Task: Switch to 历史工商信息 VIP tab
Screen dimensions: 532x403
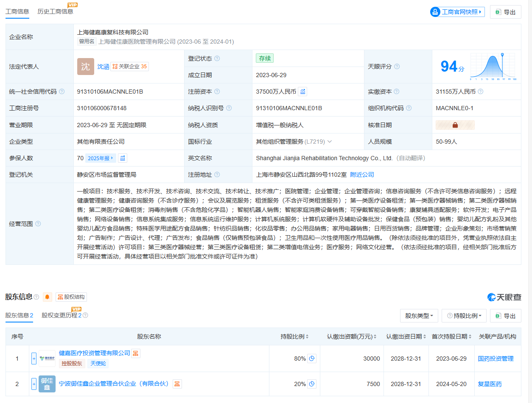Action: [55, 11]
